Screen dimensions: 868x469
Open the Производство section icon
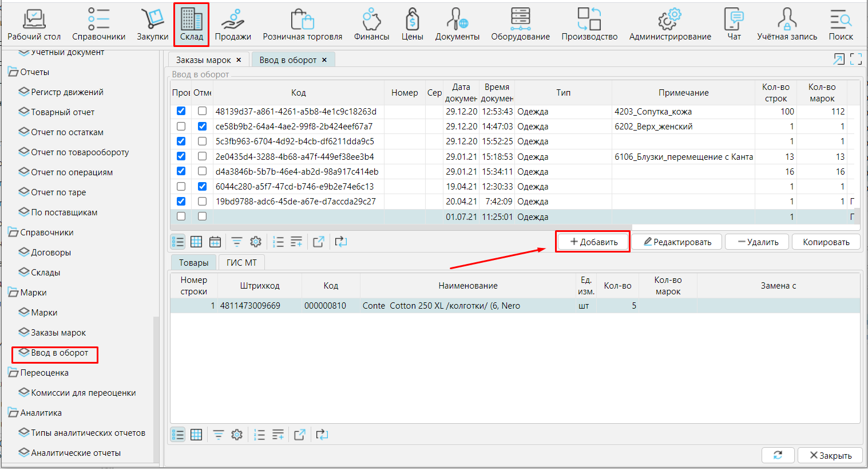pyautogui.click(x=589, y=25)
